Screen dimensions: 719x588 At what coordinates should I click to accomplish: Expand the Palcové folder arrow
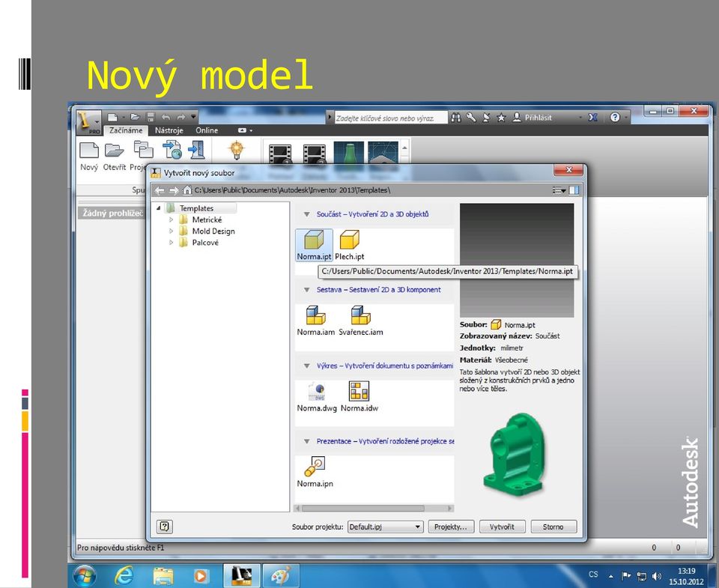point(171,243)
